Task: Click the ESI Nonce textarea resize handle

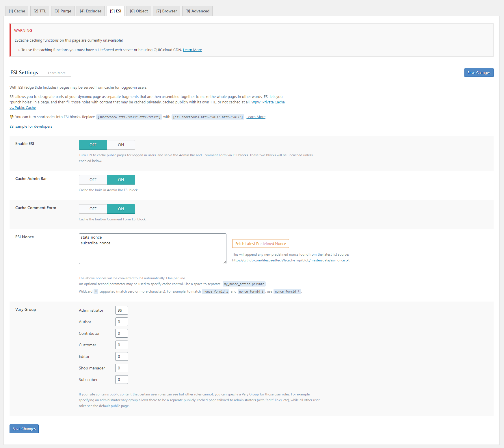Action: pyautogui.click(x=224, y=262)
